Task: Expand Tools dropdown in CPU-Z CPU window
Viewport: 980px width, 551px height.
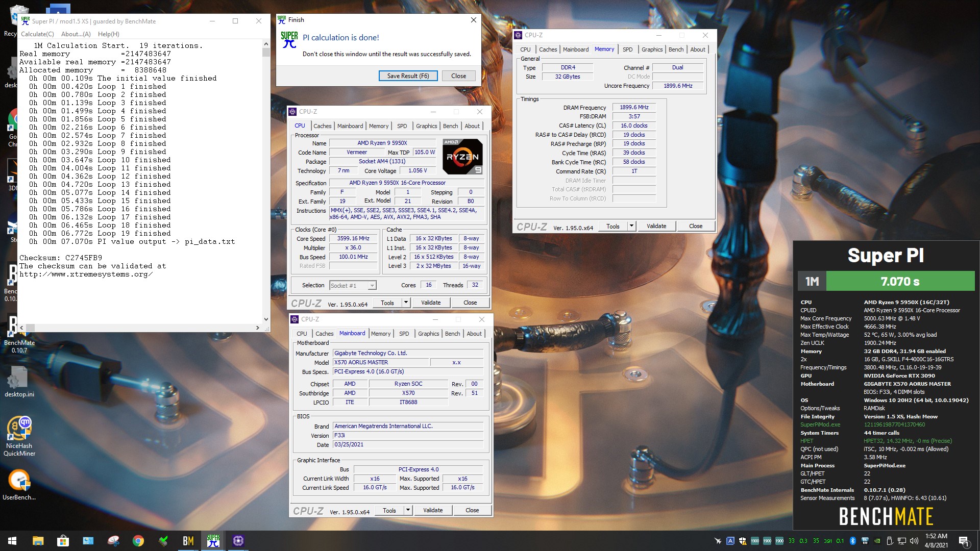Action: coord(406,303)
